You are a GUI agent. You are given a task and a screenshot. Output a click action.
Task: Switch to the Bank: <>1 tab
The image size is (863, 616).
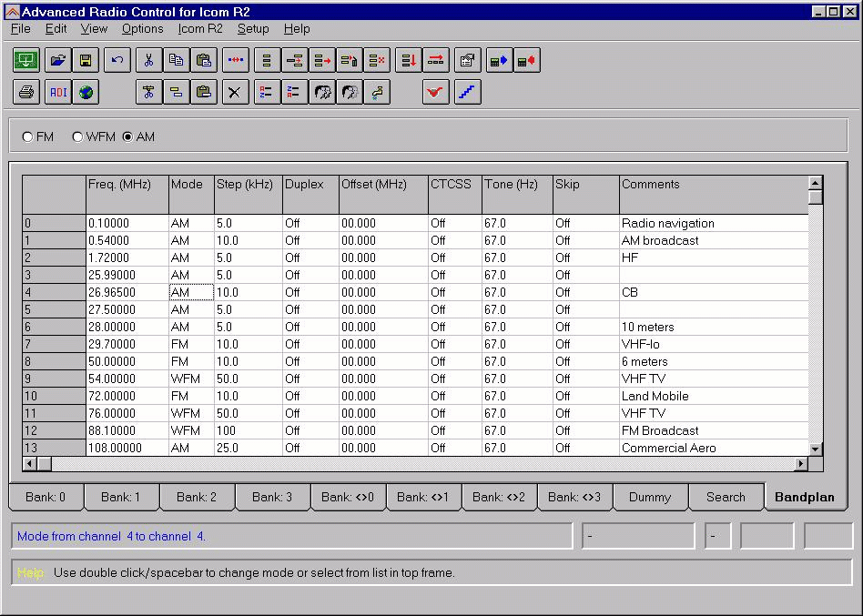[422, 497]
